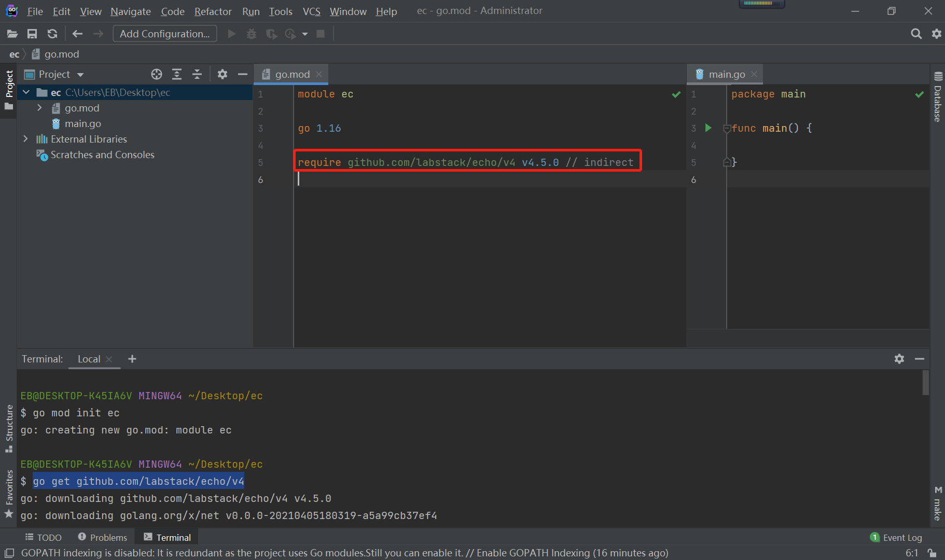This screenshot has height=560, width=945.
Task: Open the Help menu
Action: click(386, 11)
